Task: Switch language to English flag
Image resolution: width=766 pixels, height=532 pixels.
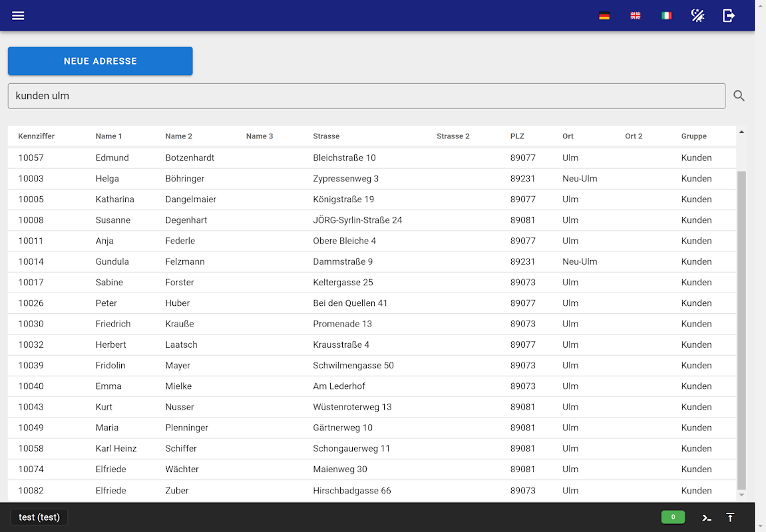Action: (x=636, y=15)
